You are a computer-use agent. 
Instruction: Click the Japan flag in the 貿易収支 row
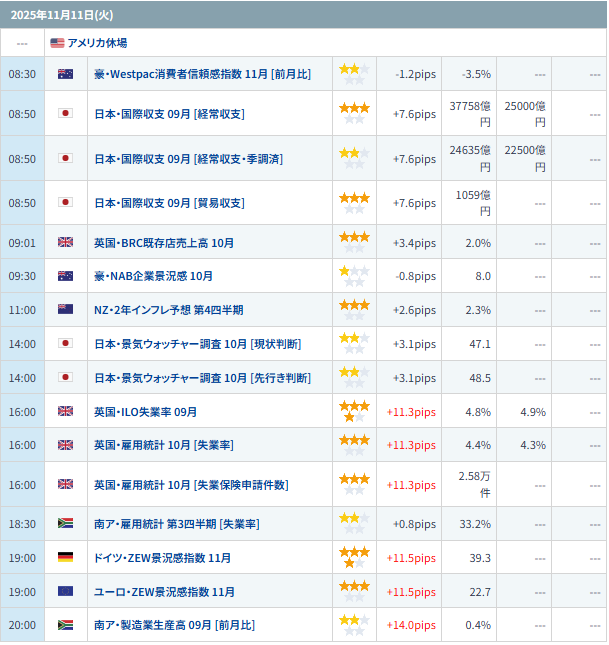[x=66, y=203]
